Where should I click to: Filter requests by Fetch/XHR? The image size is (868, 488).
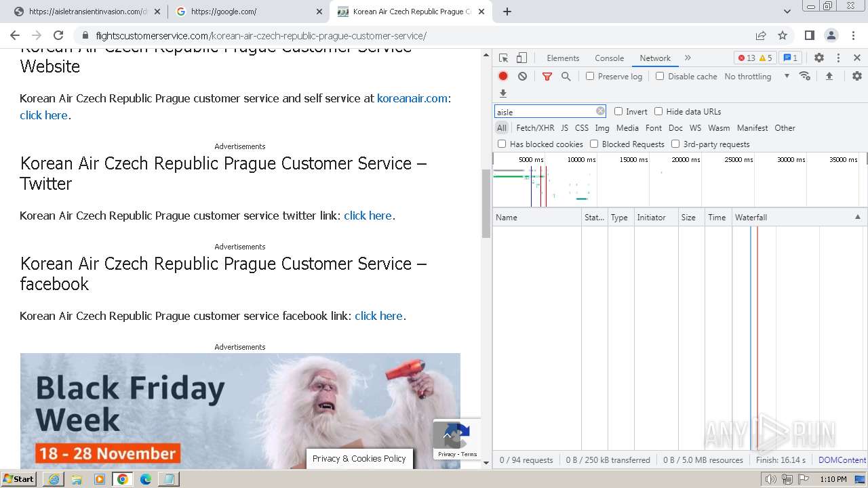coord(535,127)
